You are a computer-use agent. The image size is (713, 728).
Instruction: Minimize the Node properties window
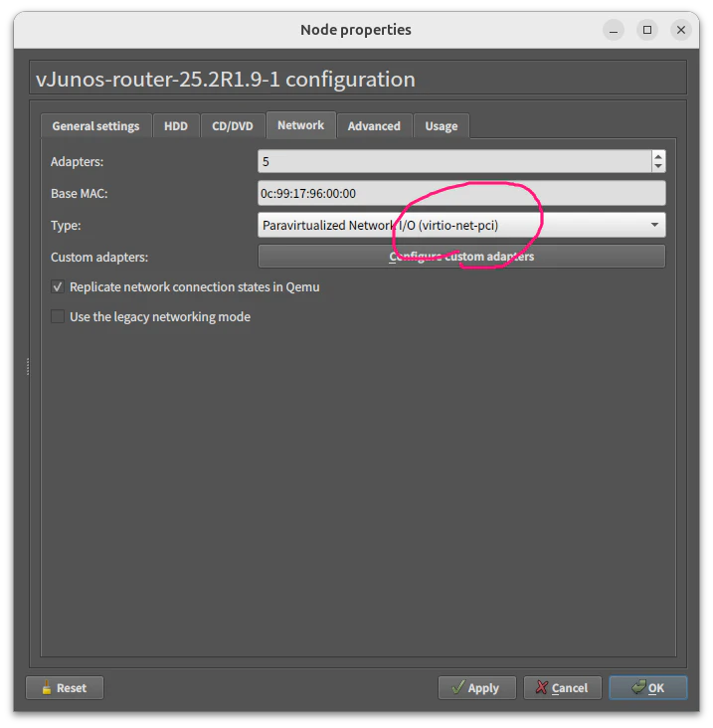[614, 30]
